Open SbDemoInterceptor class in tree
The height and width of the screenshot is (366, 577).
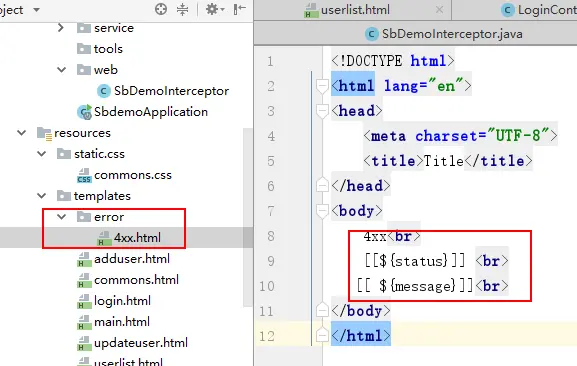pos(171,90)
